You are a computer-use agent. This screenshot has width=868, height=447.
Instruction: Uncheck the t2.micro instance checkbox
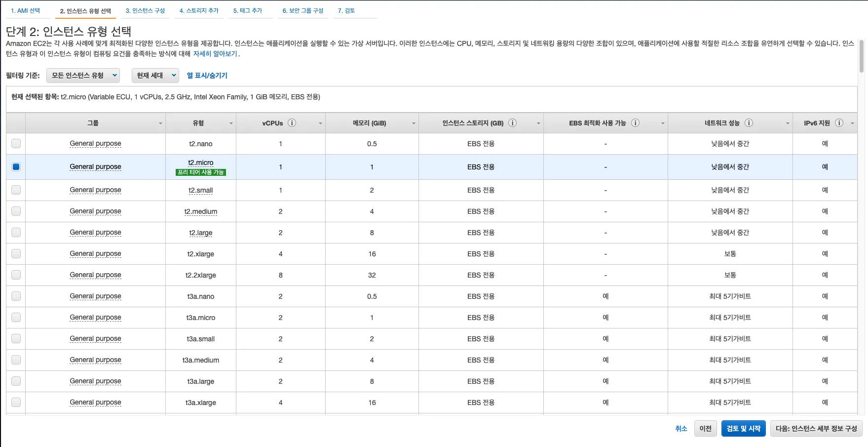(16, 167)
